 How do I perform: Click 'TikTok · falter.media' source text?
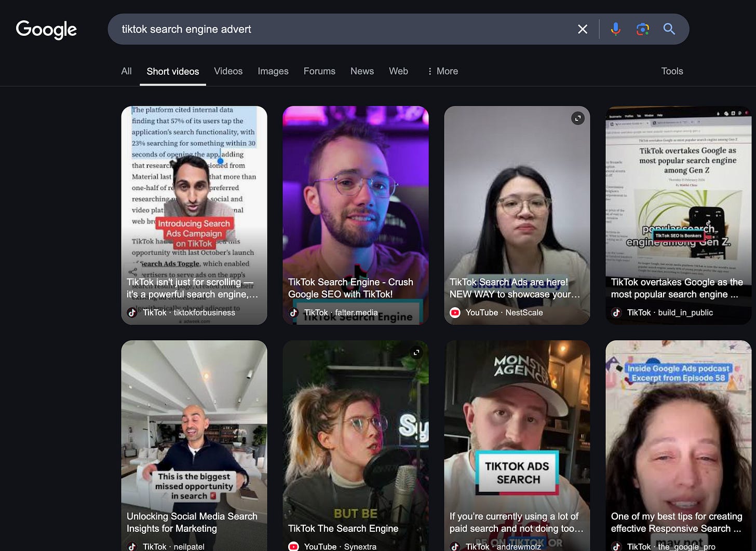341,312
